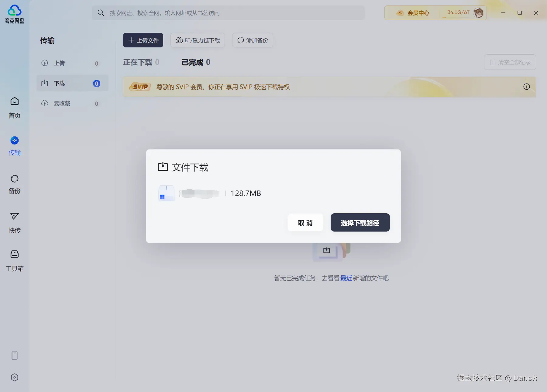The image size is (547, 392).
Task: Open the 最近 link
Action: pyautogui.click(x=346, y=278)
